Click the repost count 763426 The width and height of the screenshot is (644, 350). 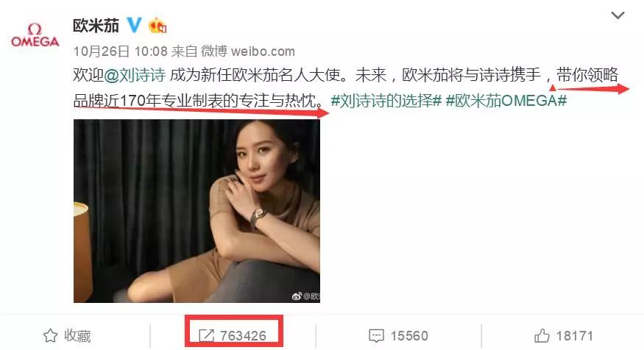243,336
